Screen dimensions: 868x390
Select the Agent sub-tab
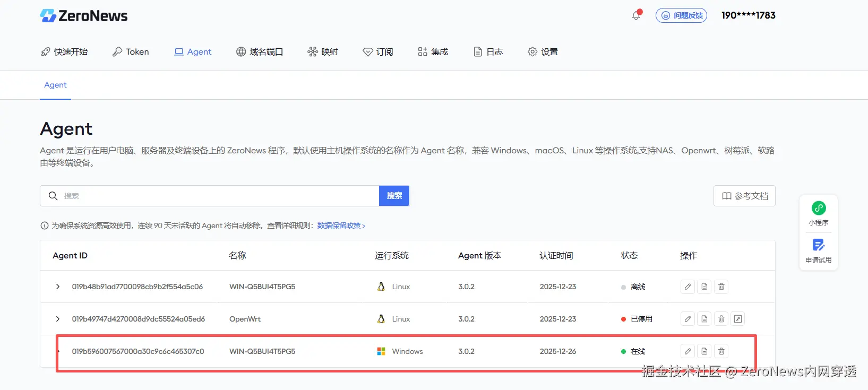pos(55,85)
